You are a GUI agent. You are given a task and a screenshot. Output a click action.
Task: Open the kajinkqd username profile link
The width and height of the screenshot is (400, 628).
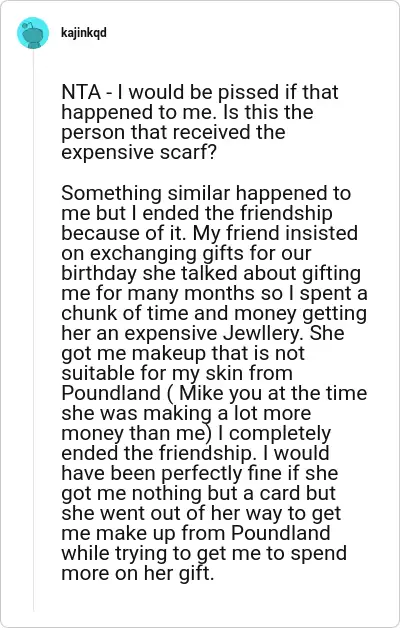coord(84,32)
